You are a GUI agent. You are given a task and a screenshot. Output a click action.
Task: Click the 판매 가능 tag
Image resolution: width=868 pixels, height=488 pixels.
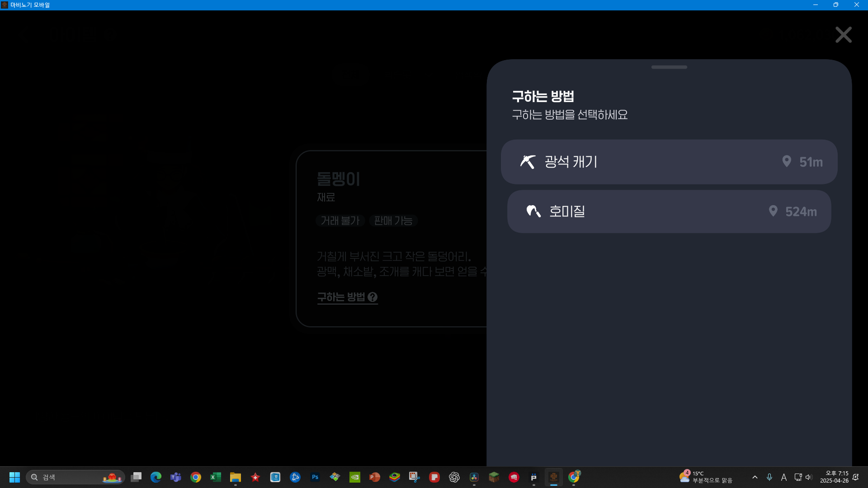pyautogui.click(x=393, y=221)
